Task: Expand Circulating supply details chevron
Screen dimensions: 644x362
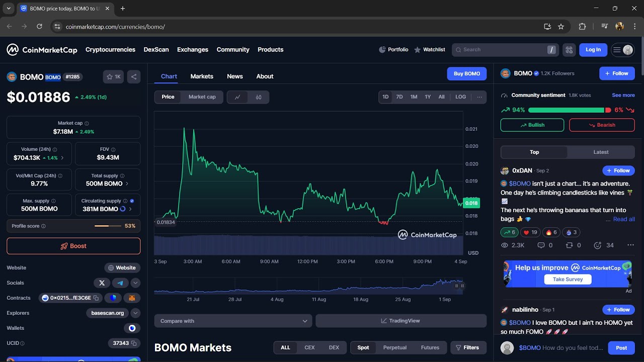Action: [x=130, y=209]
